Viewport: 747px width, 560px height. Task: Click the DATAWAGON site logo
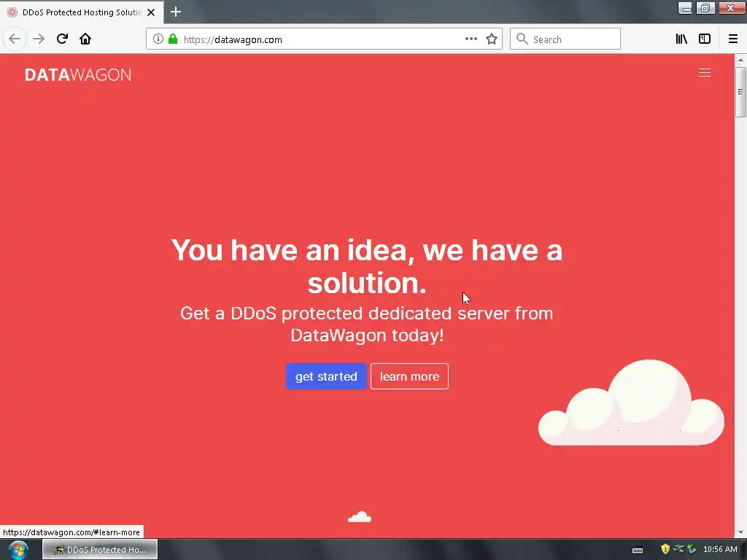[x=78, y=75]
